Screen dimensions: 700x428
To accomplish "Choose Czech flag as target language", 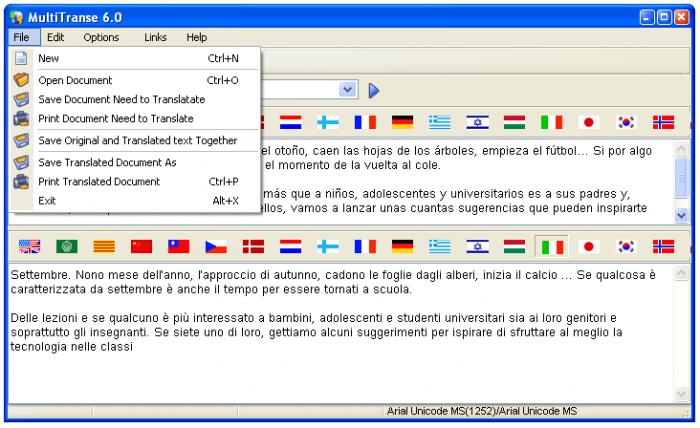I will coord(216,246).
